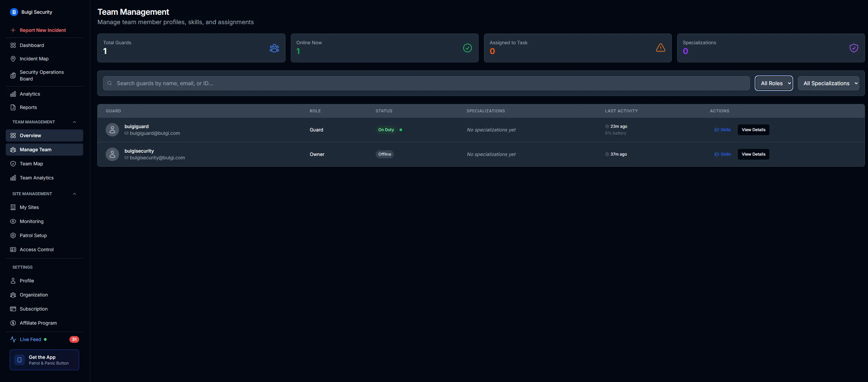Image resolution: width=868 pixels, height=382 pixels.
Task: Click the Affiliate Program dollar icon
Action: (x=13, y=323)
